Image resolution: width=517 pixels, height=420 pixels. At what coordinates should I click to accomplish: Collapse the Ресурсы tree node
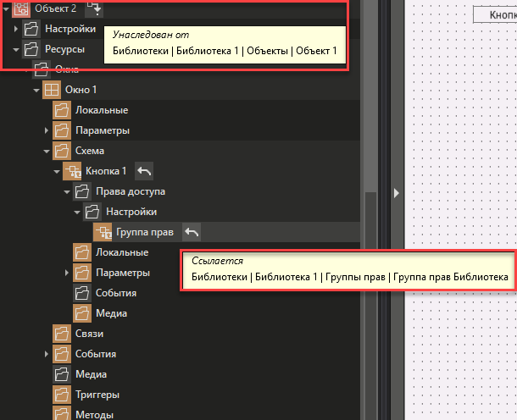click(17, 50)
